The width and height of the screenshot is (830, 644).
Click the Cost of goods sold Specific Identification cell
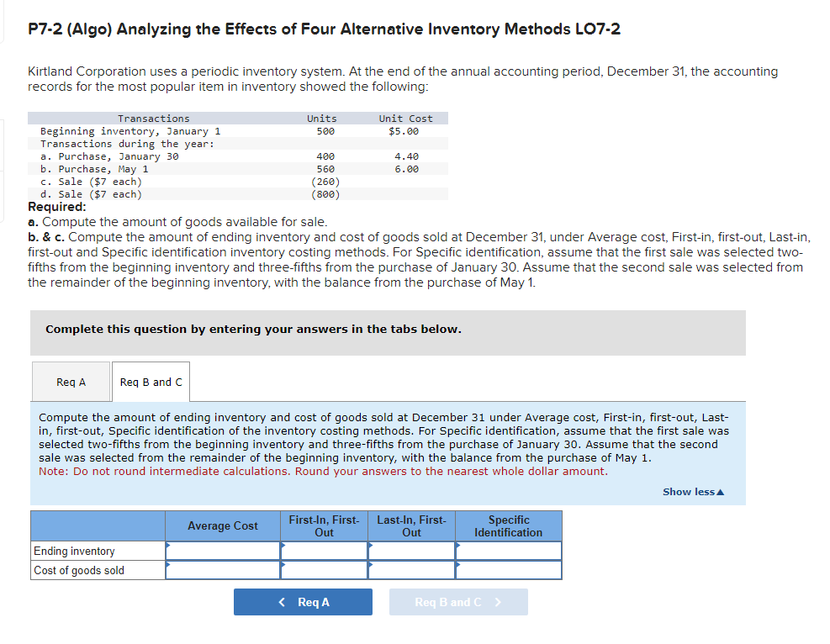tap(508, 569)
